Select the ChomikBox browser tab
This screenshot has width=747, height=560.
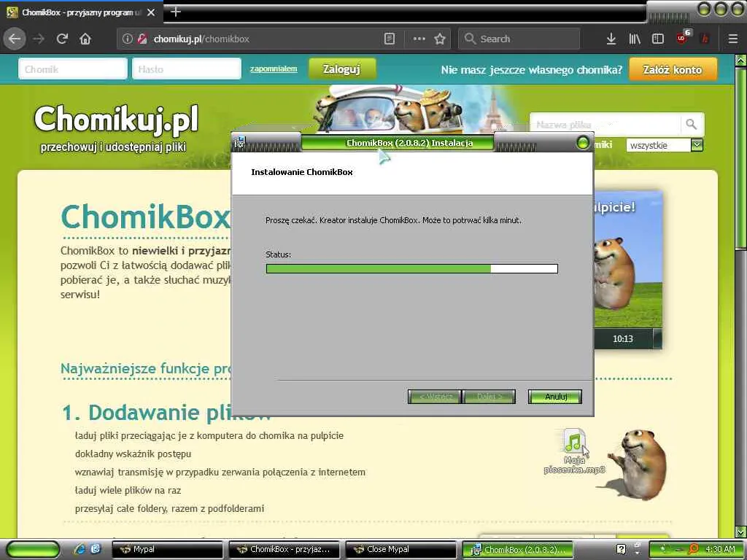point(82,12)
